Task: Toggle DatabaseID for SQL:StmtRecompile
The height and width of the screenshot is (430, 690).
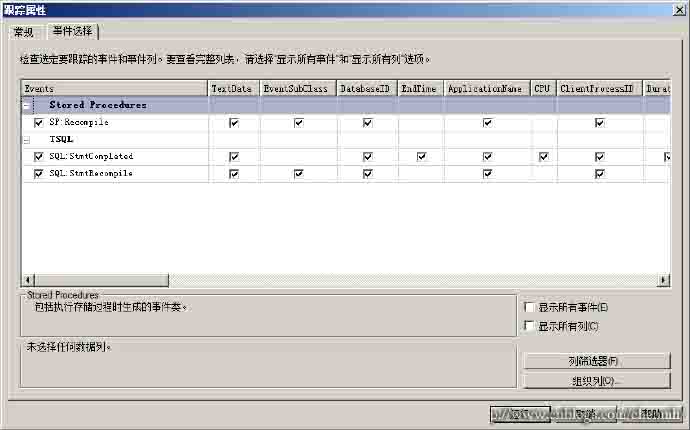Action: (x=367, y=174)
